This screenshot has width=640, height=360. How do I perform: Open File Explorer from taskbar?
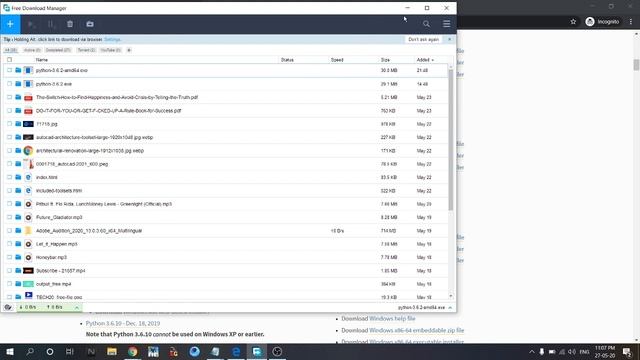(112, 351)
